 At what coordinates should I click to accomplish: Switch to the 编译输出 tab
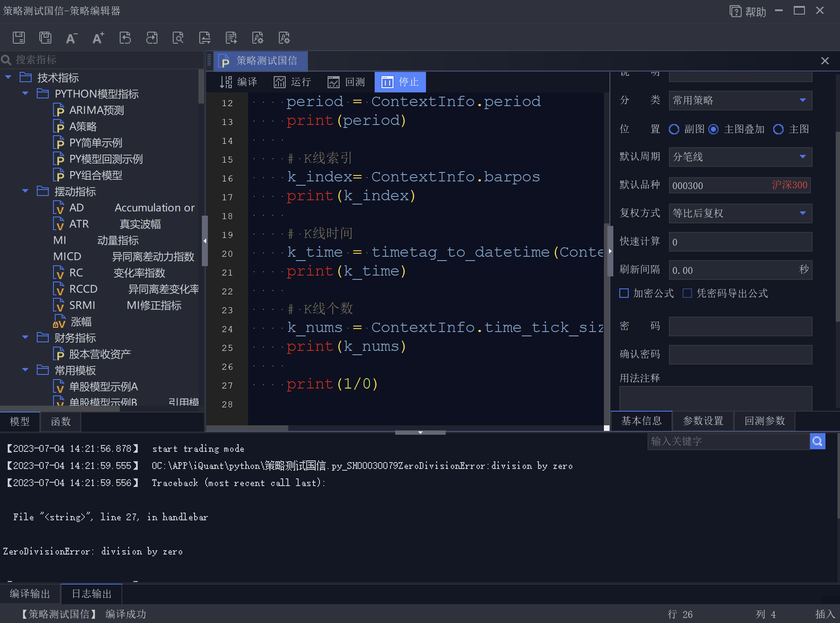30,594
